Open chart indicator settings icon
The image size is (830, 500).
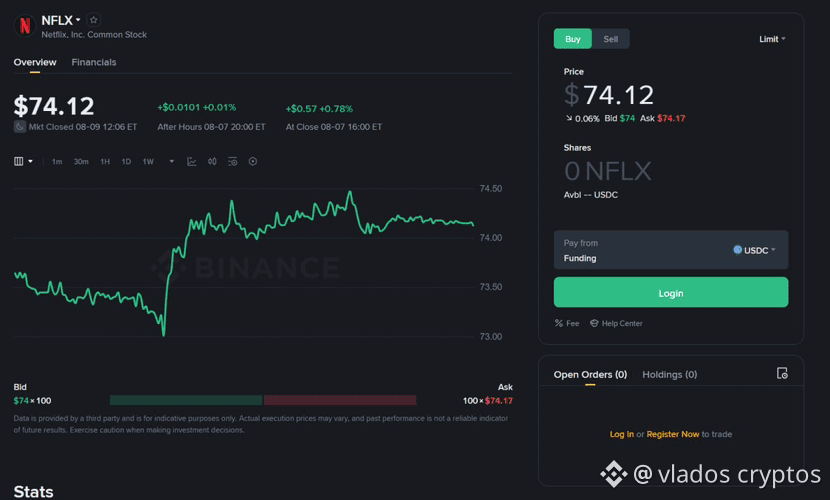[232, 161]
